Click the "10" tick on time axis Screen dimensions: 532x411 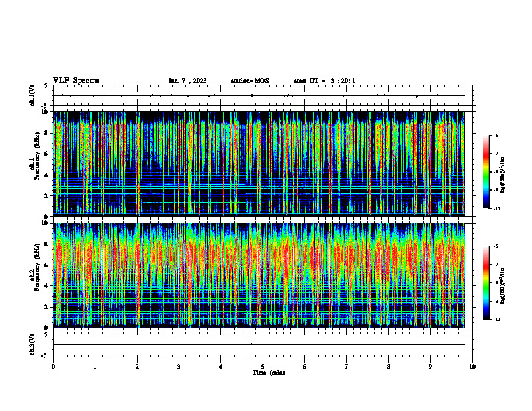click(x=472, y=367)
